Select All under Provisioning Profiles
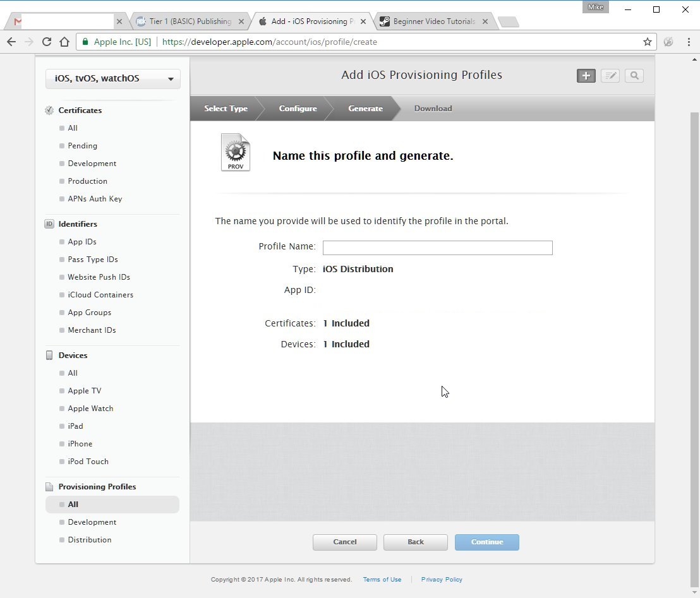 (112, 505)
